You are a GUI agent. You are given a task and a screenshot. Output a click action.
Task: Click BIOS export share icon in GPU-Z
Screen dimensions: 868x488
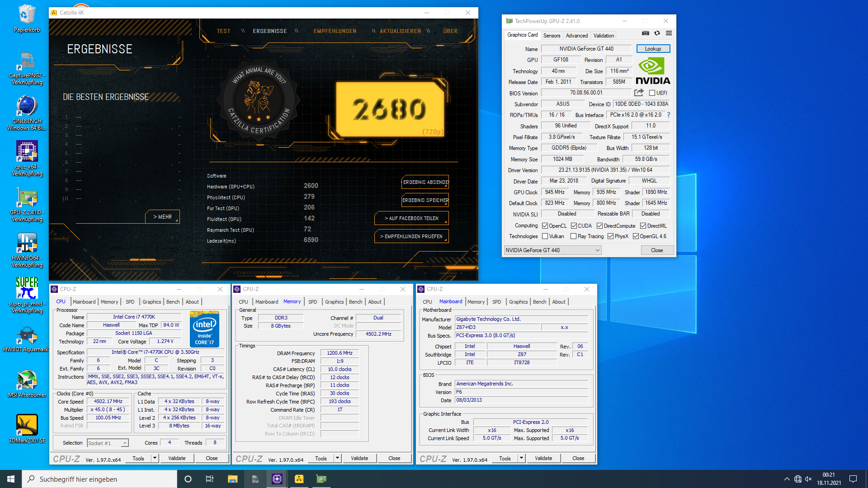pyautogui.click(x=639, y=93)
